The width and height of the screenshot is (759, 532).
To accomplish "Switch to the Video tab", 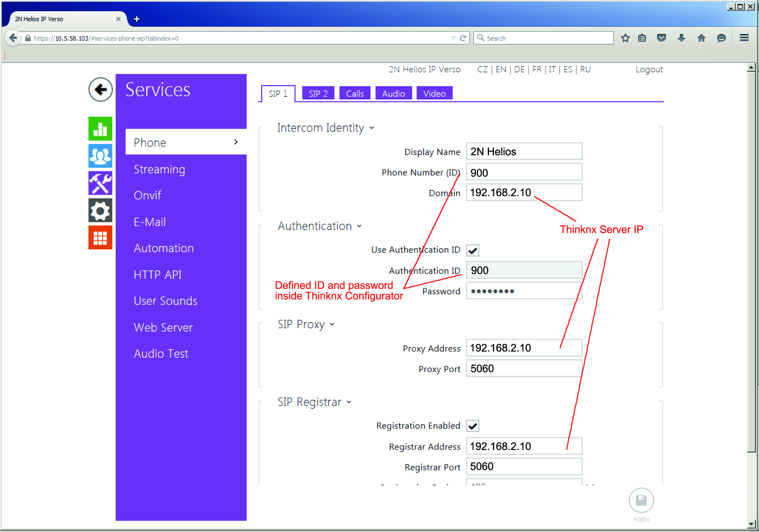I will click(x=434, y=94).
